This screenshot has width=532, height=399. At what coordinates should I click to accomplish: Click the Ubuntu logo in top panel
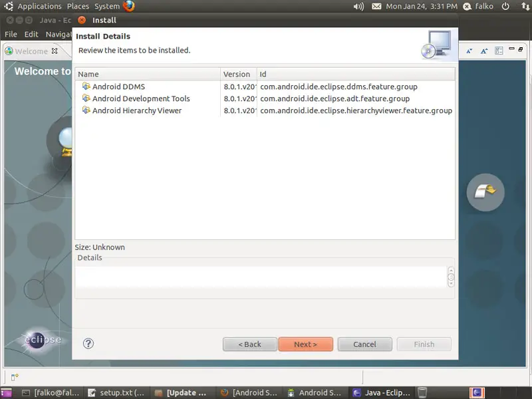coord(9,6)
